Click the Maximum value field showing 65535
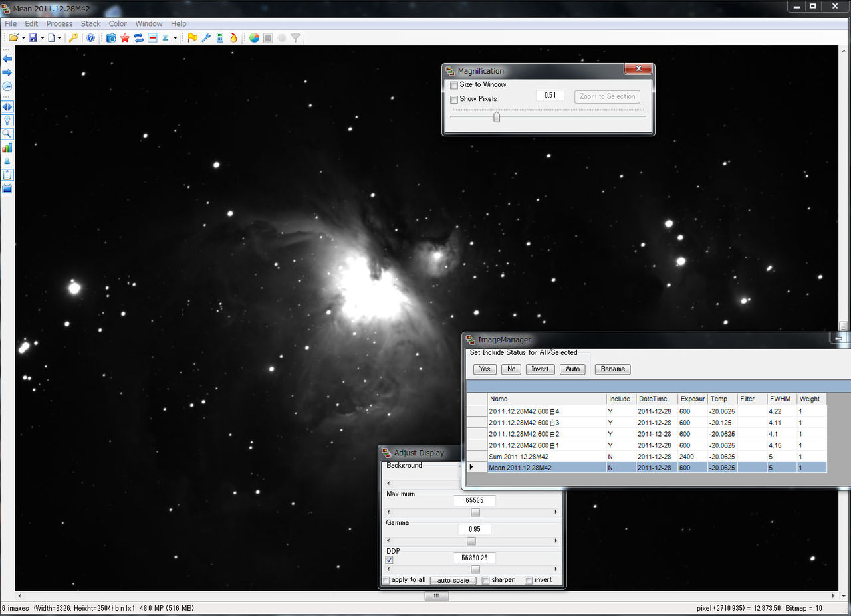Screen dimensions: 851x616 click(475, 500)
